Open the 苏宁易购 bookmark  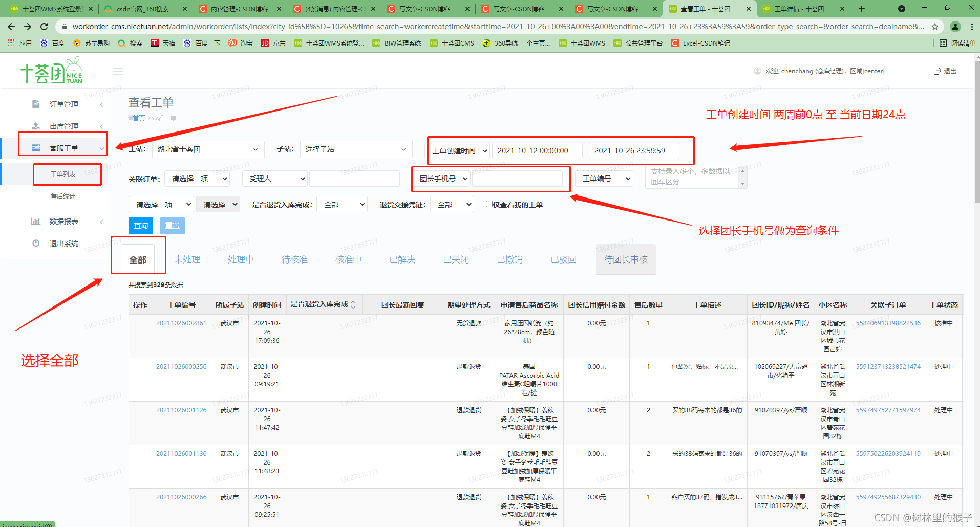coord(91,43)
